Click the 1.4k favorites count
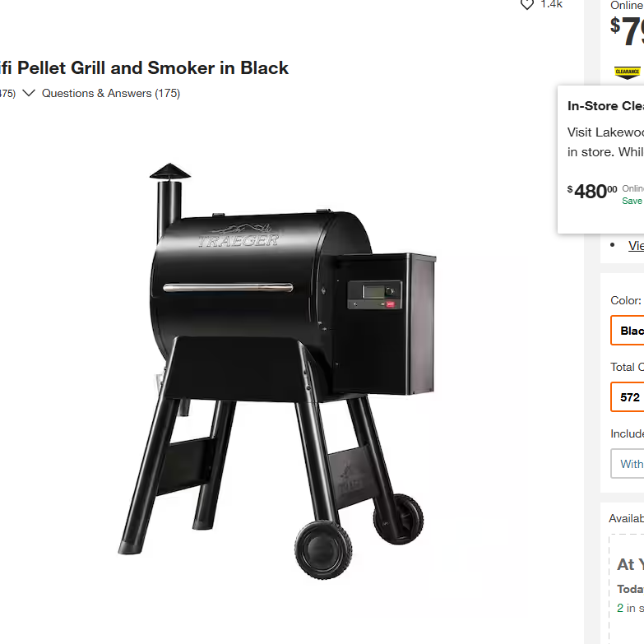This screenshot has width=644, height=644. (x=551, y=4)
